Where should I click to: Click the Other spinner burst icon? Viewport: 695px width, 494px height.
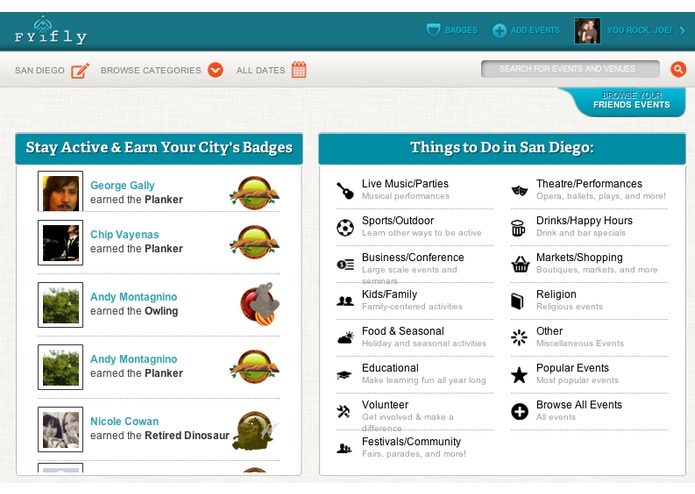519,338
